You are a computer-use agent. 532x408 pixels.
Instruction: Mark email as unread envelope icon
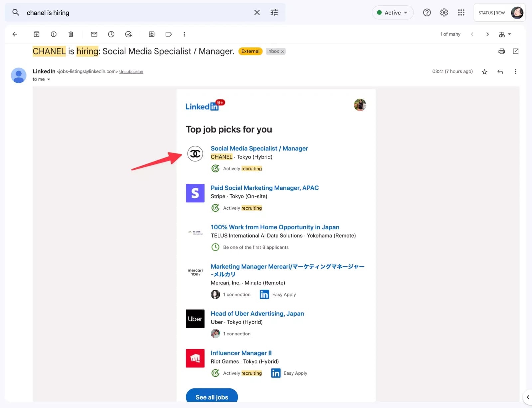click(94, 34)
